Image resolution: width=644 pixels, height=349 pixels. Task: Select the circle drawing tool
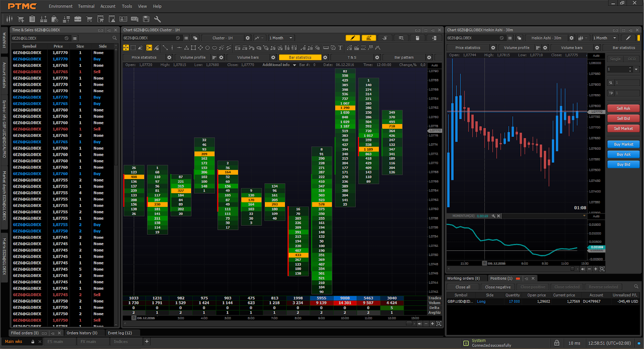[208, 47]
